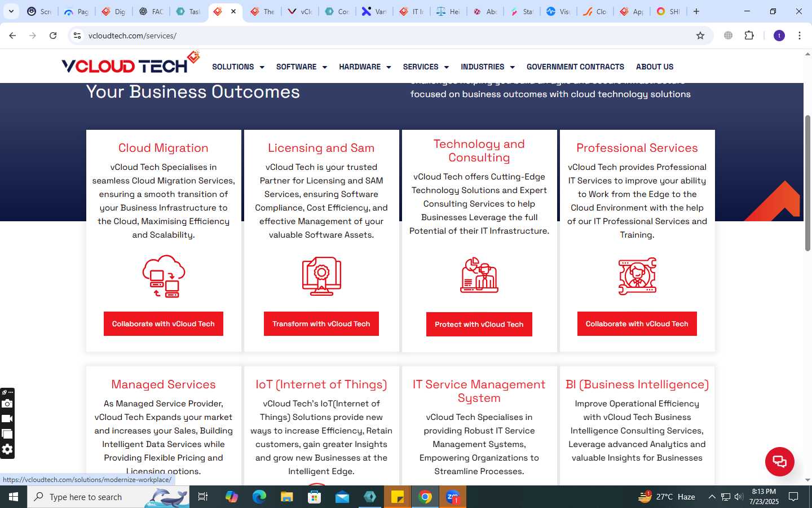The width and height of the screenshot is (812, 508).
Task: Open the notification center icon
Action: coord(793,497)
